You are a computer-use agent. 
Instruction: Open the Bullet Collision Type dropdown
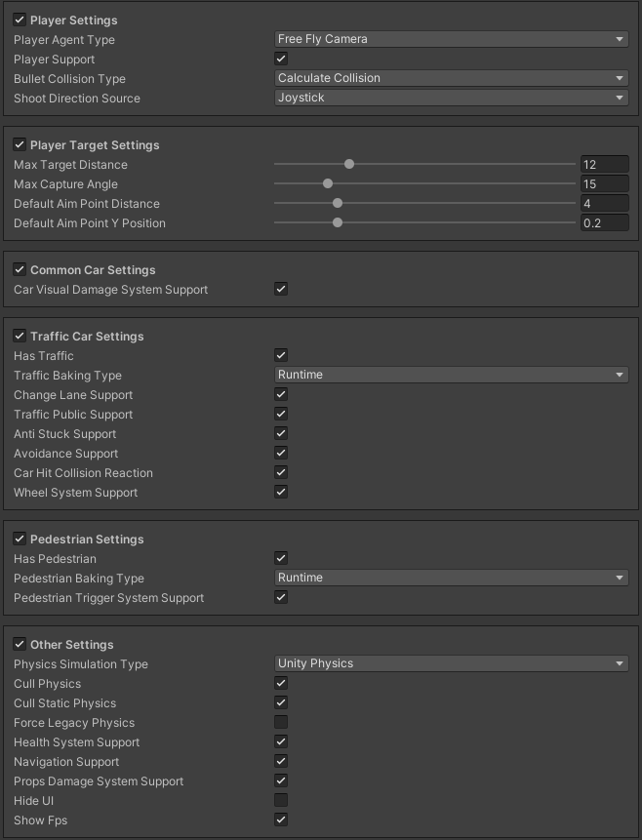451,78
